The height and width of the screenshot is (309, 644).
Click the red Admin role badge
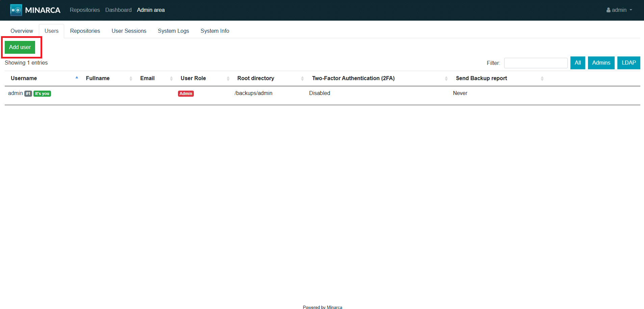[186, 94]
